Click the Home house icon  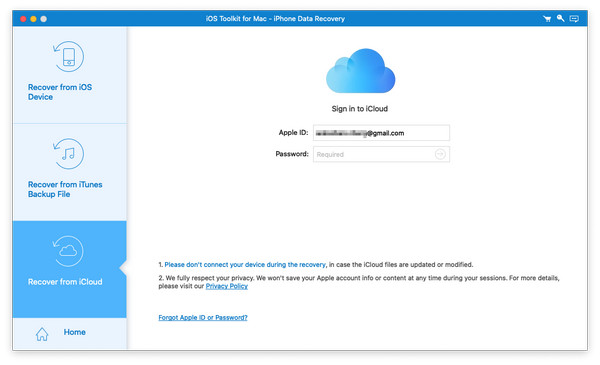click(42, 334)
